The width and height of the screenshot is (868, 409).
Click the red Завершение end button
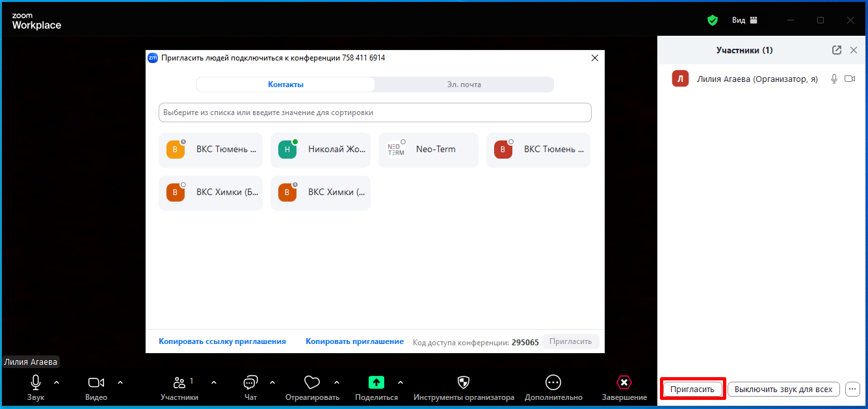(624, 388)
